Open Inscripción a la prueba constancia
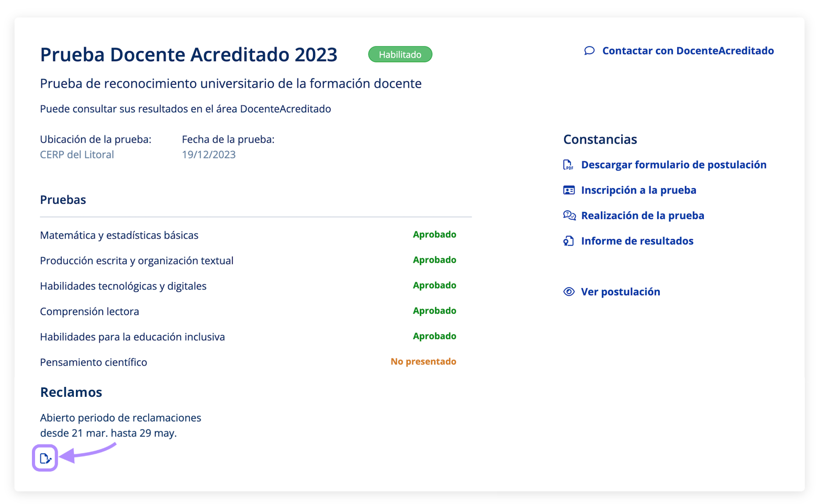 [x=638, y=190]
